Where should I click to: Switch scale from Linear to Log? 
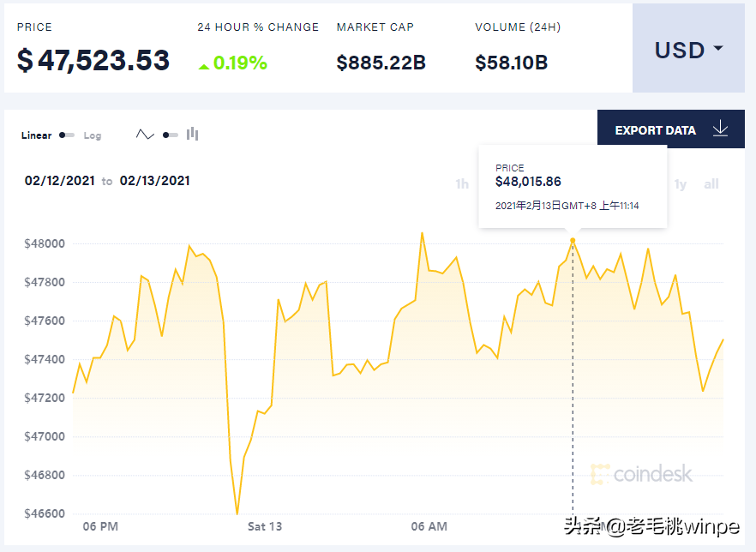(x=92, y=135)
